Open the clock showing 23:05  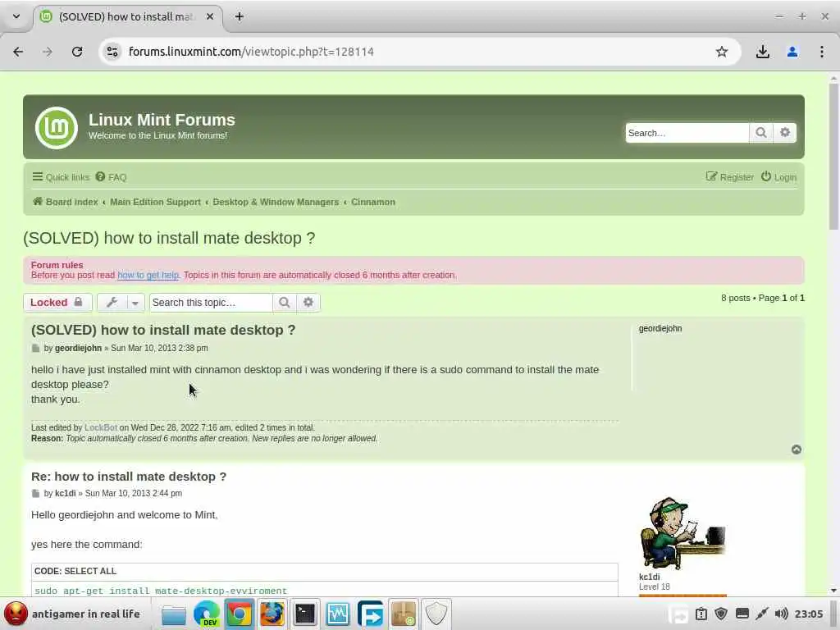pos(808,614)
